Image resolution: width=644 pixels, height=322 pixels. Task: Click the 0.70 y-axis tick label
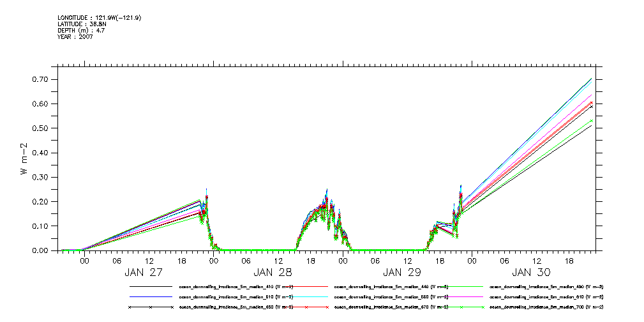point(40,79)
